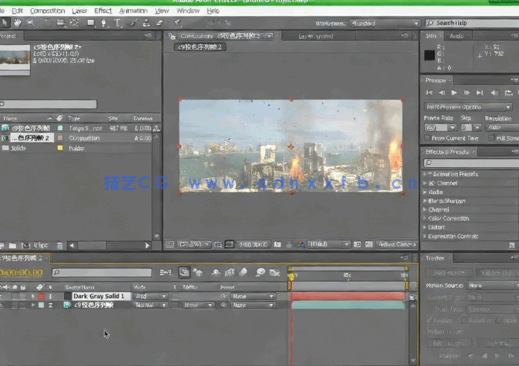Open Workspace Standard dropdown
Screen dimensions: 519x366
click(384, 23)
